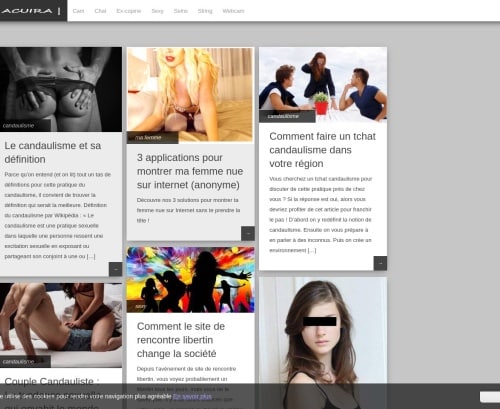Open 'Comment le site de rencontre libertin' title
The width and height of the screenshot is (500, 409).
tap(181, 340)
